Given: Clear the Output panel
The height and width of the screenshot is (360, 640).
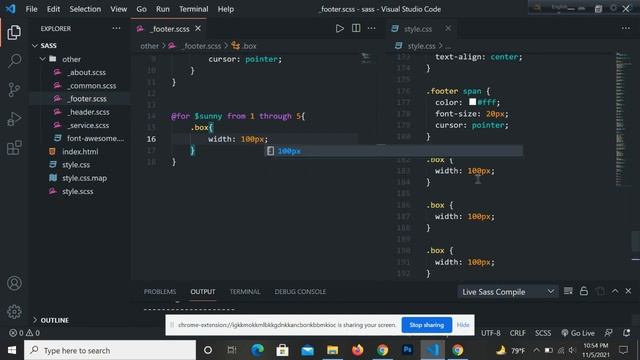Looking at the screenshot, I should 568,291.
